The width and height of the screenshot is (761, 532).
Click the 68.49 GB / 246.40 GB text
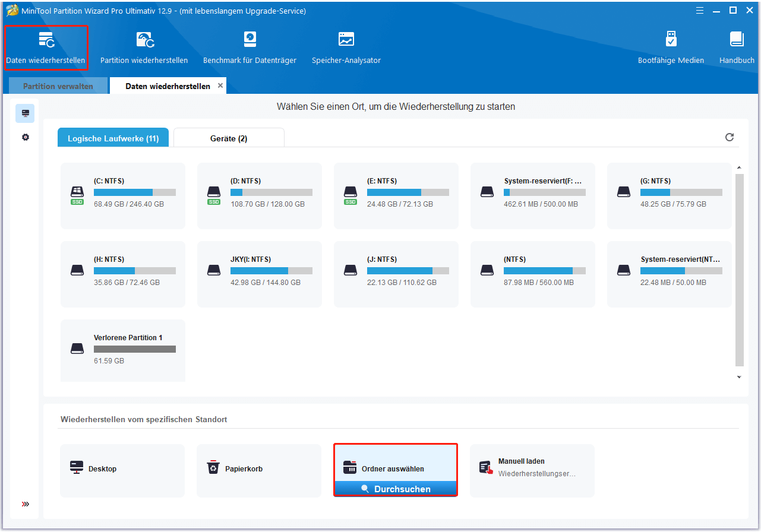click(x=129, y=204)
